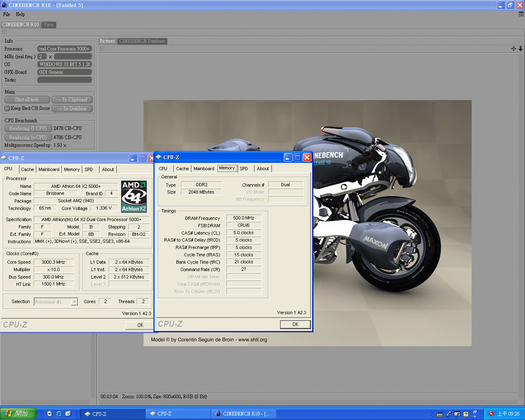Click the help question mark in language bar
The image size is (525, 420).
(466, 414)
